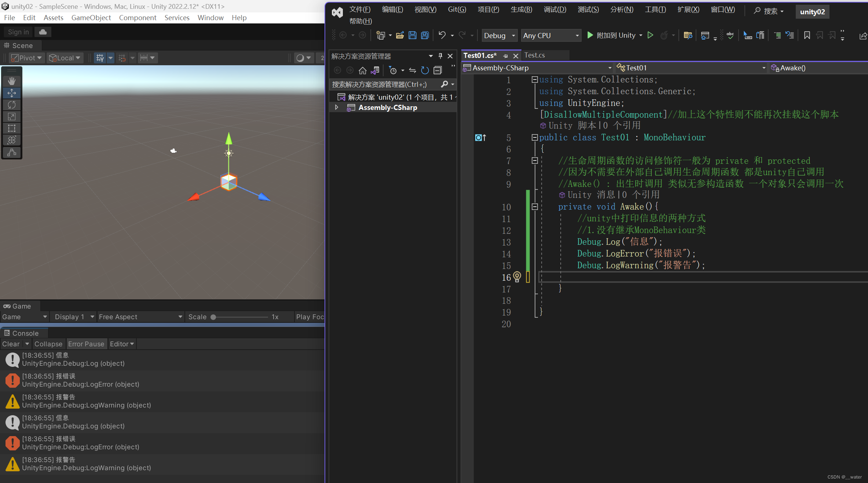Open the Git menu in Visual Studio
Image resolution: width=868 pixels, height=483 pixels.
(x=456, y=9)
